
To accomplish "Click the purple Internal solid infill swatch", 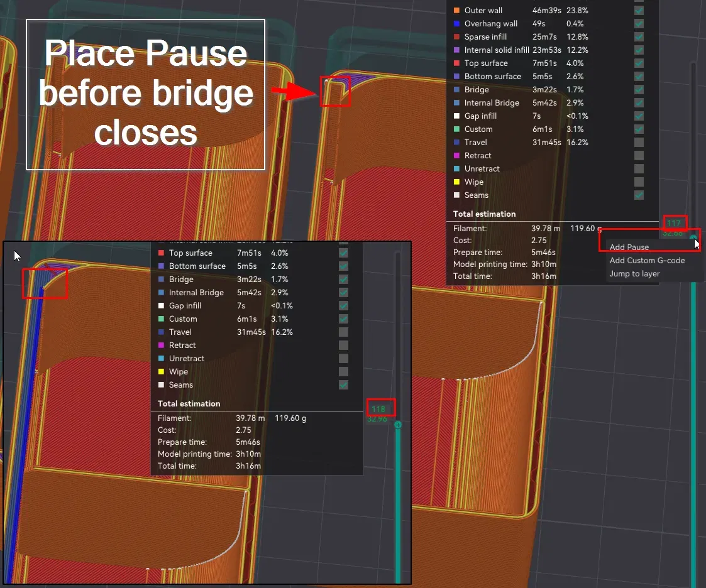I will 456,50.
